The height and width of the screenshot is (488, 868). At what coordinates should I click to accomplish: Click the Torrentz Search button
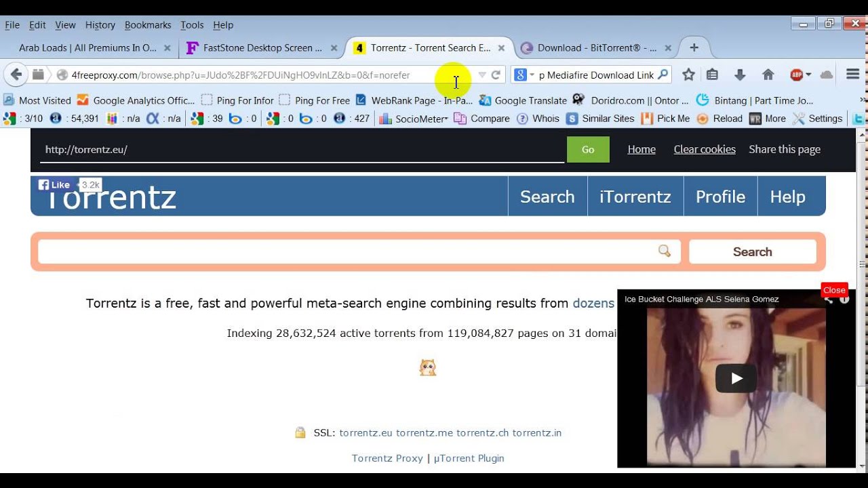753,251
